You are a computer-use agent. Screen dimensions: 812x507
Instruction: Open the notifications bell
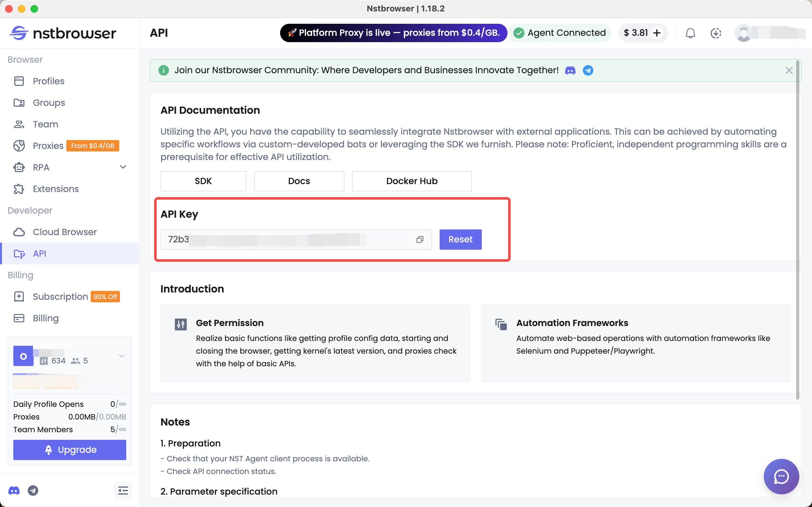pyautogui.click(x=690, y=33)
